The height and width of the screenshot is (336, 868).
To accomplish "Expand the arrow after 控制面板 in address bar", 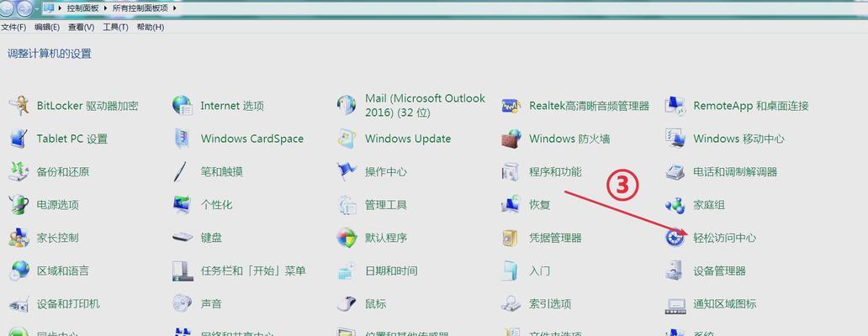I will coord(107,8).
